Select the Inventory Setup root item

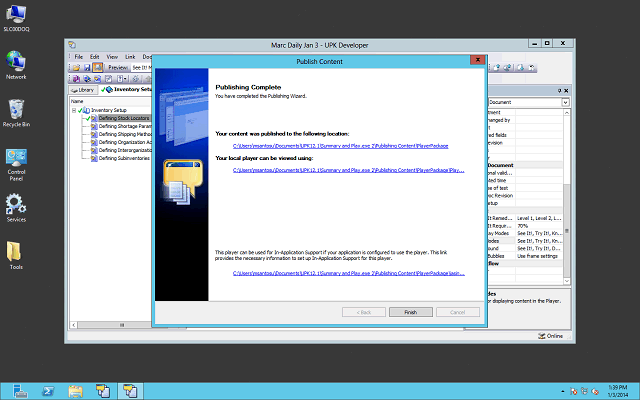tap(109, 110)
